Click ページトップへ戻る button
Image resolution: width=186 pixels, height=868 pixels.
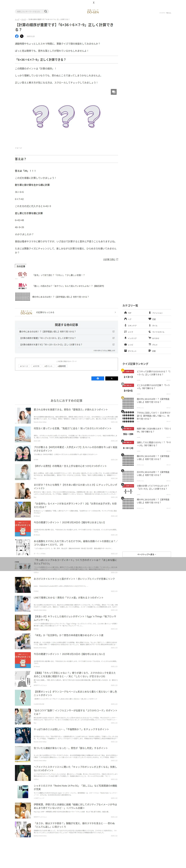(x=146, y=554)
